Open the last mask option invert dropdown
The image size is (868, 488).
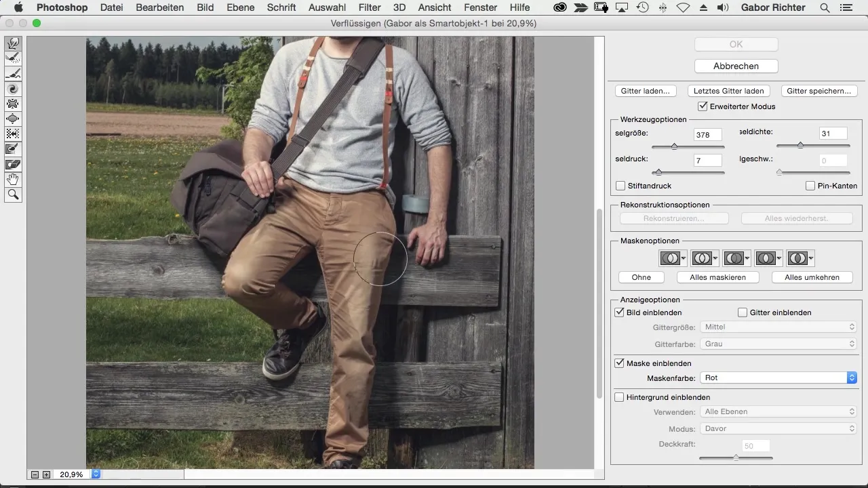point(800,258)
